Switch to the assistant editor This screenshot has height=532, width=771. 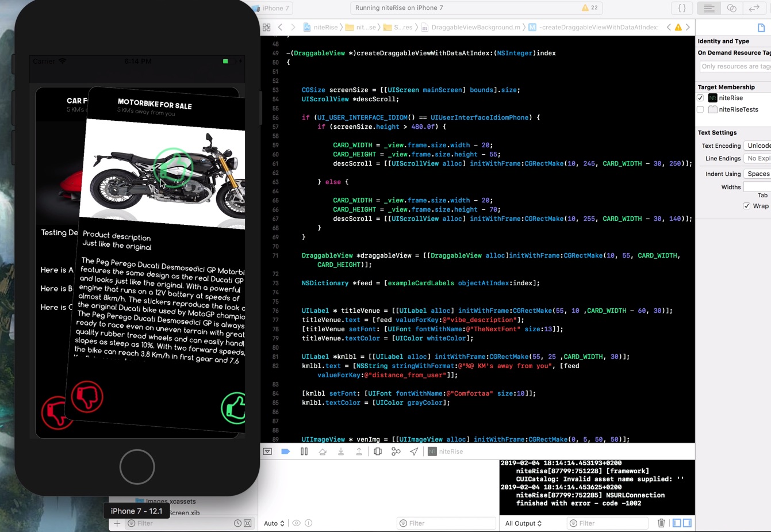click(x=731, y=8)
